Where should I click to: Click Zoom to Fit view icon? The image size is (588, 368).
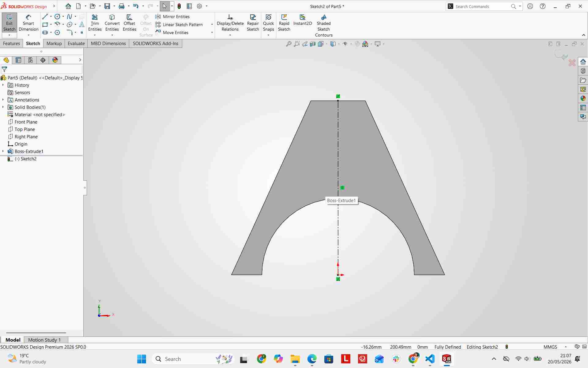pos(288,44)
